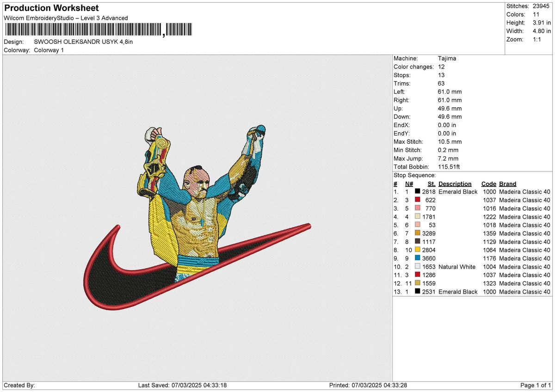Click the Trims value 63
Viewport: 555px width, 392px height.
click(x=441, y=83)
